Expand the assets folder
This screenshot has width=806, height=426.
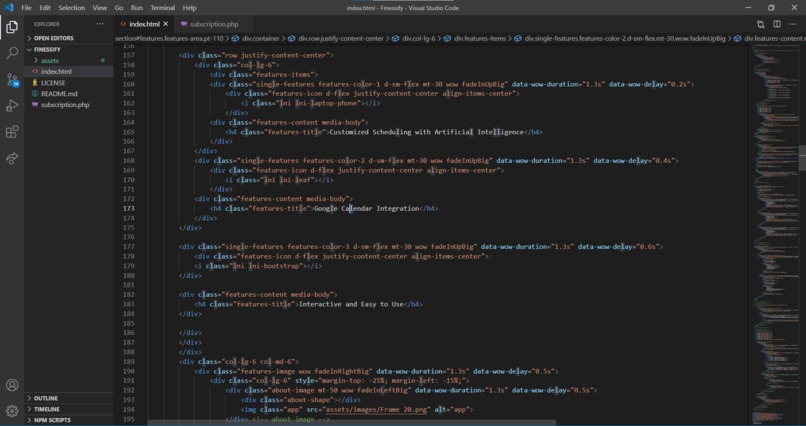[69, 61]
